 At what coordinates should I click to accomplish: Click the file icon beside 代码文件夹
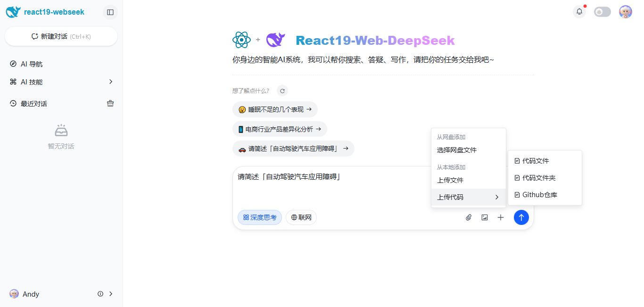(x=517, y=178)
